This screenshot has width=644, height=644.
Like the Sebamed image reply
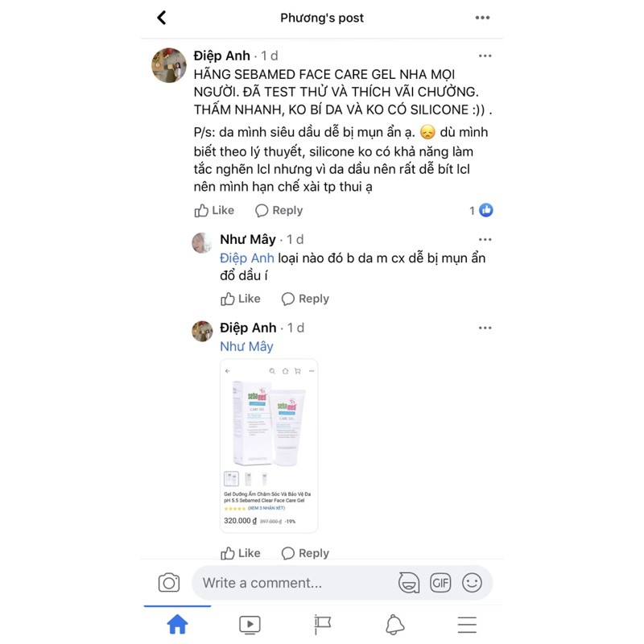click(240, 553)
